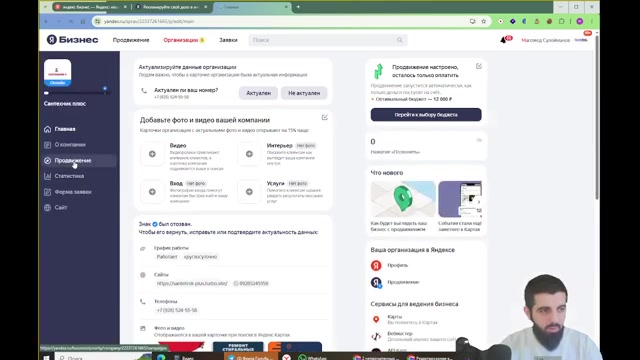The image size is (640, 360).
Task: Open the Организации top menu
Action: [x=181, y=40]
